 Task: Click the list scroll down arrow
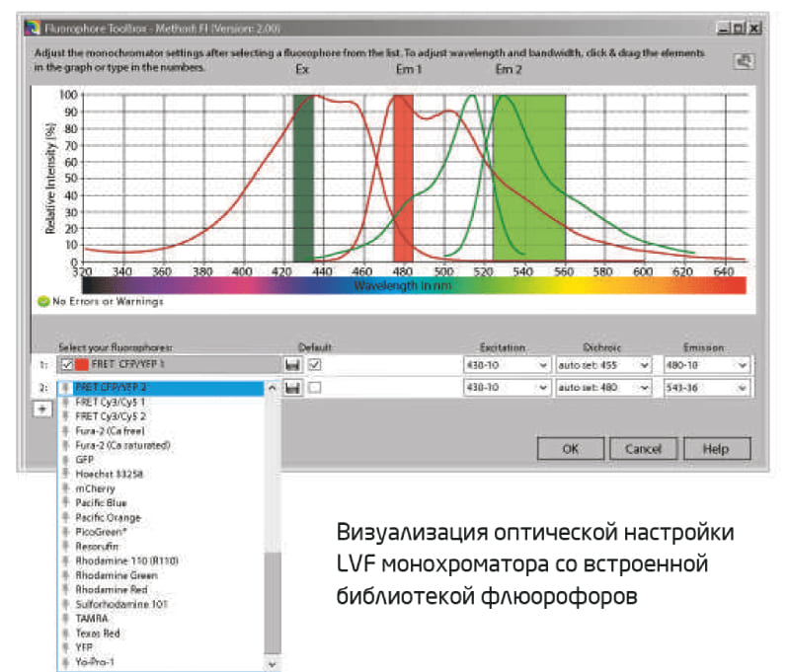coord(273,664)
